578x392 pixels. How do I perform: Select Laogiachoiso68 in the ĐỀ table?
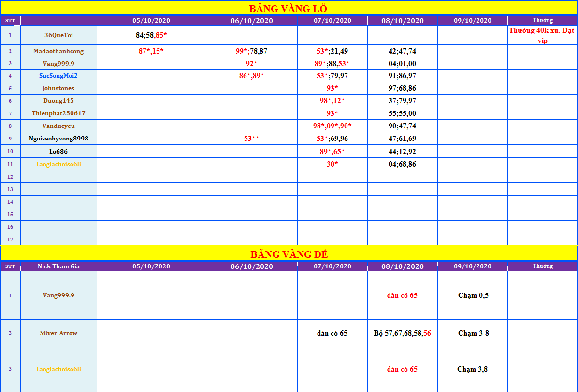[x=58, y=369]
